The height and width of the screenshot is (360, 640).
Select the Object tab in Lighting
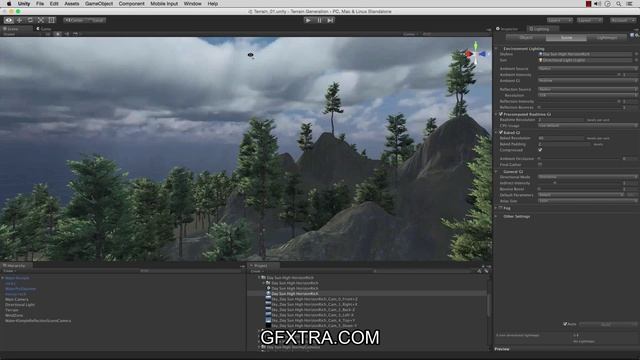[x=526, y=38]
